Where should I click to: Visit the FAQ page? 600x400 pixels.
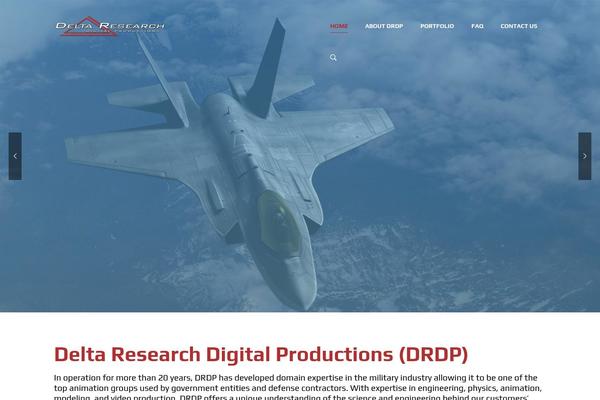point(477,26)
